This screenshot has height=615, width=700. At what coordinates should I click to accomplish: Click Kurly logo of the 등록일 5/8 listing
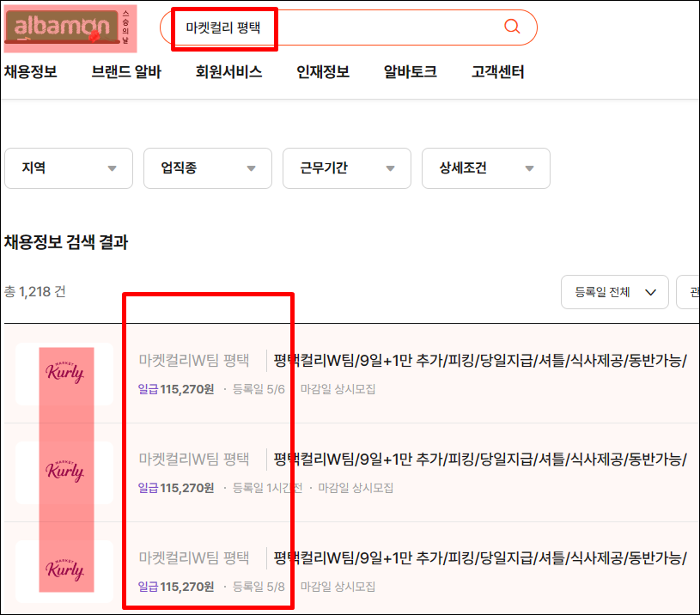coord(64,571)
